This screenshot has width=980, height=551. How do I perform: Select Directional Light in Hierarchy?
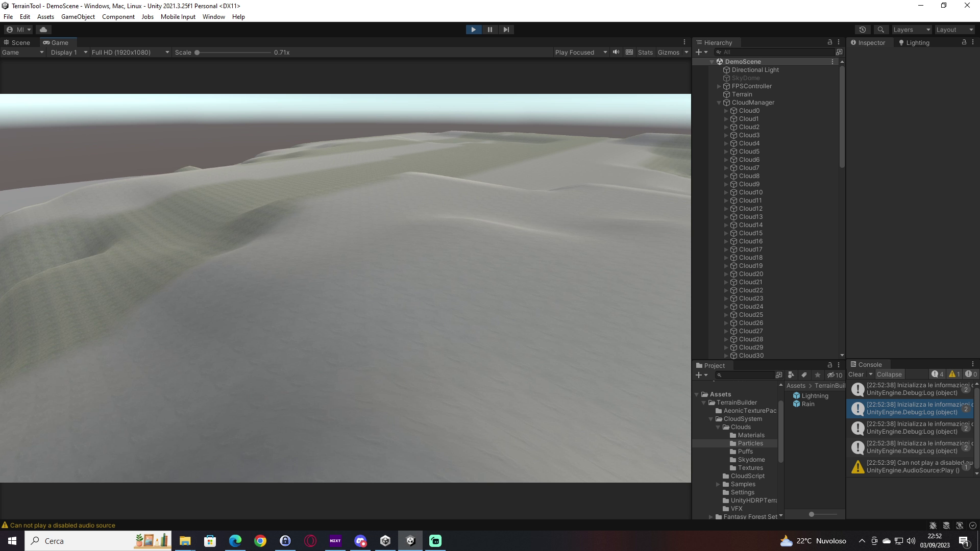click(x=755, y=70)
